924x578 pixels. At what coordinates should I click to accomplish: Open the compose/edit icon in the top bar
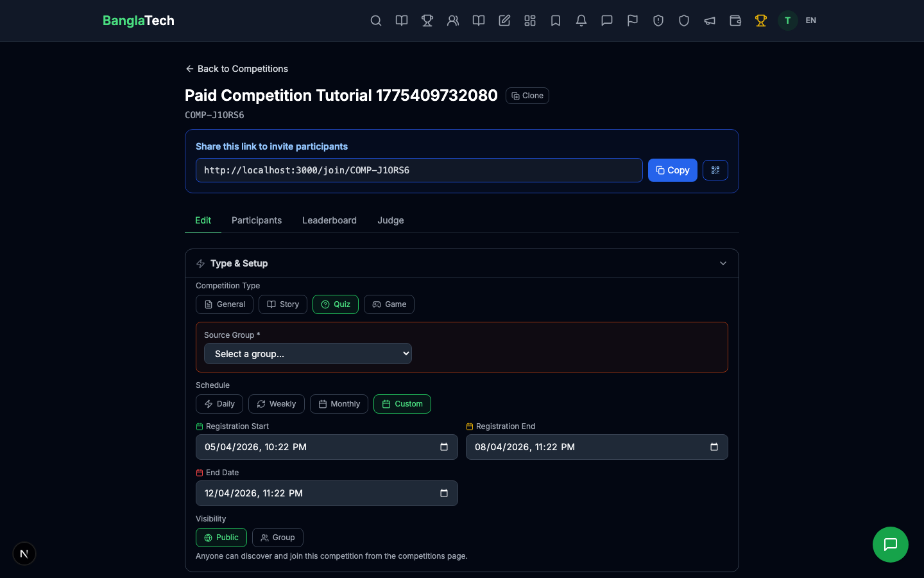pyautogui.click(x=504, y=21)
